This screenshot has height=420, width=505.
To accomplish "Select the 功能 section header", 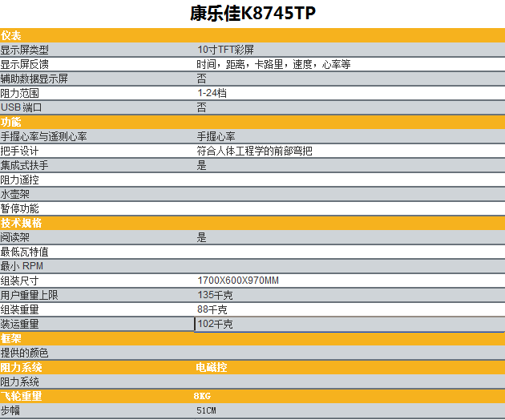I will [x=11, y=122].
